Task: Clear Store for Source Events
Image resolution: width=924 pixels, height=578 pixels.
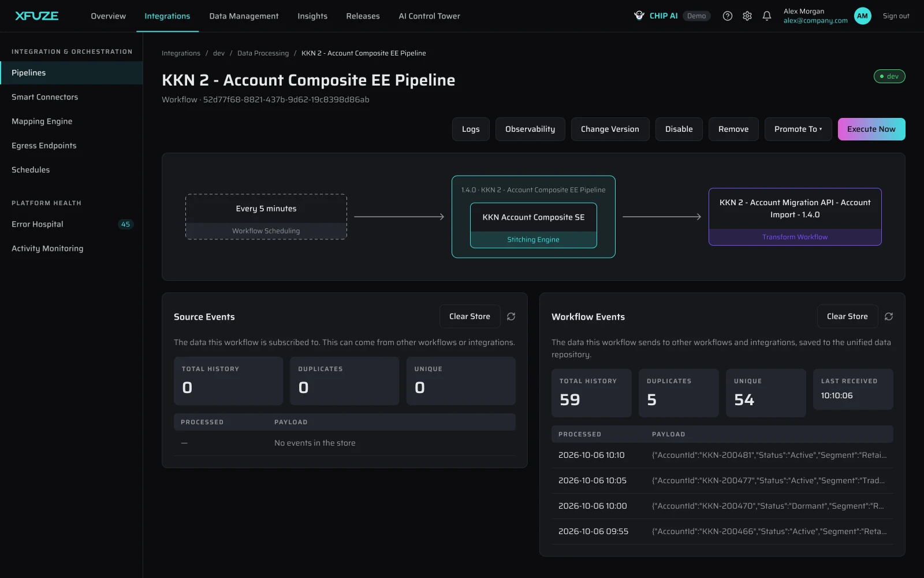Action: pyautogui.click(x=470, y=316)
